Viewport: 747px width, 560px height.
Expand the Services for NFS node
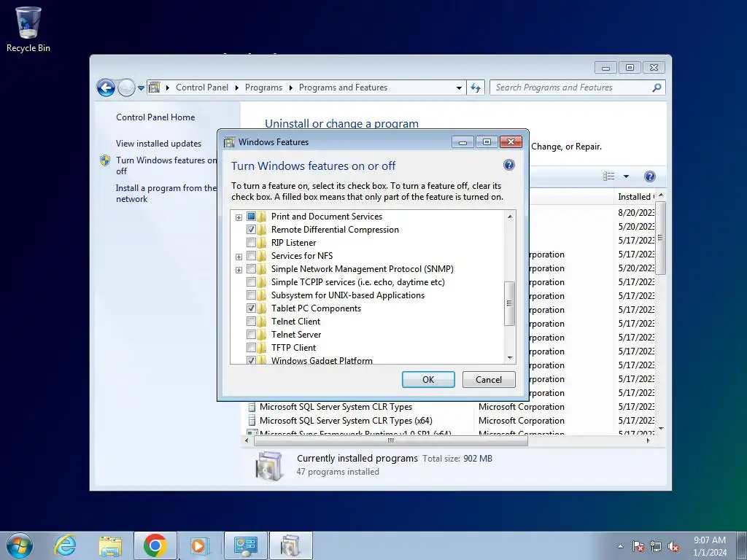coord(239,257)
